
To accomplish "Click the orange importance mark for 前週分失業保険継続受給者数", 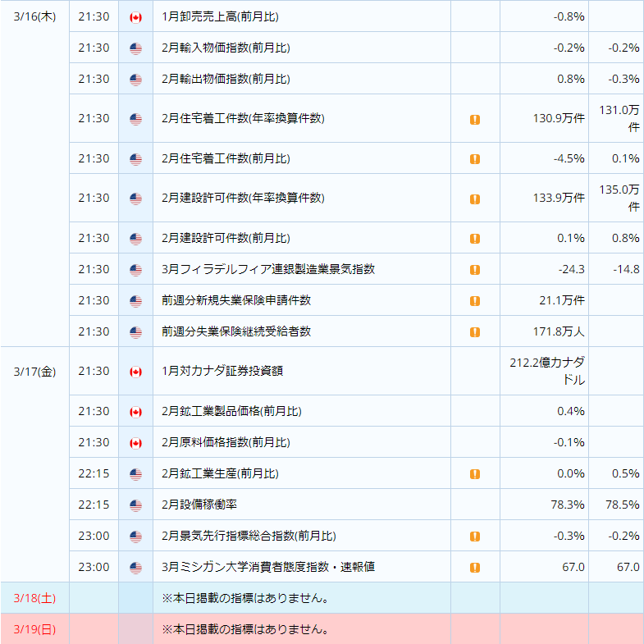I will point(475,332).
